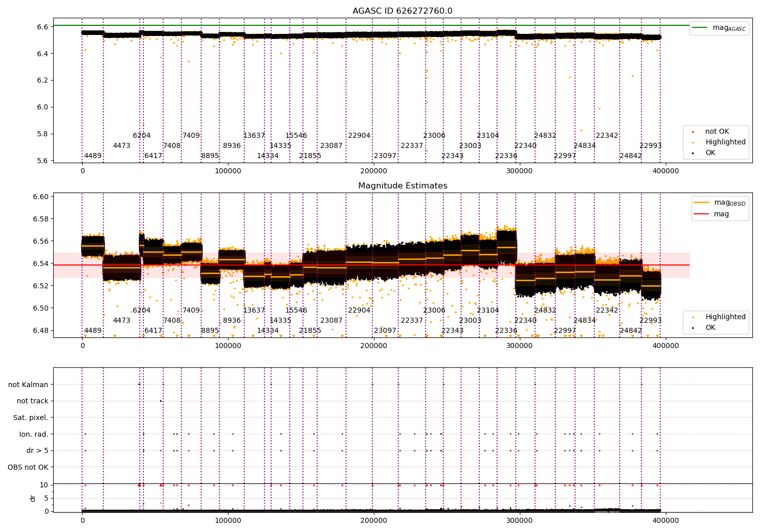Select obsid label 22337 in Magnitude Estimates plot
Image resolution: width=760 pixels, height=532 pixels.
tap(412, 321)
